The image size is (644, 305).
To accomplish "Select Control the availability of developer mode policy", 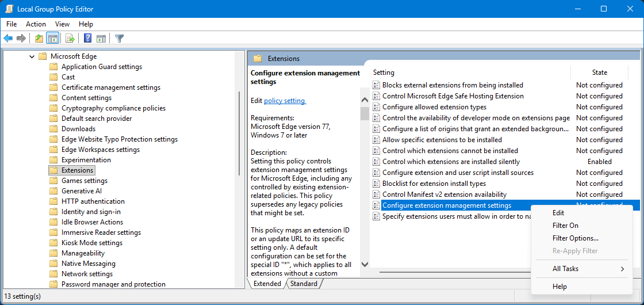I will [476, 118].
